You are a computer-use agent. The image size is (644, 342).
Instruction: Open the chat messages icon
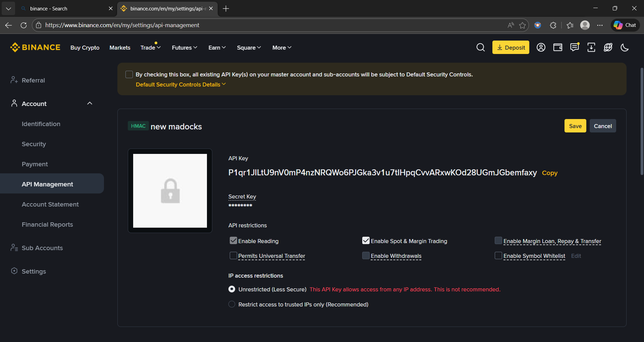574,47
